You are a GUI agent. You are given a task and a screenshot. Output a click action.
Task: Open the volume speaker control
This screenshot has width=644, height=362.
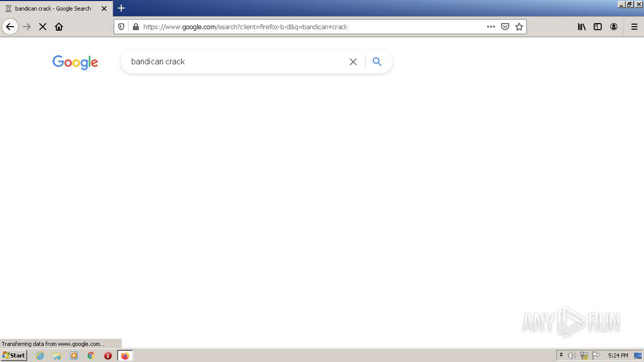(x=572, y=355)
